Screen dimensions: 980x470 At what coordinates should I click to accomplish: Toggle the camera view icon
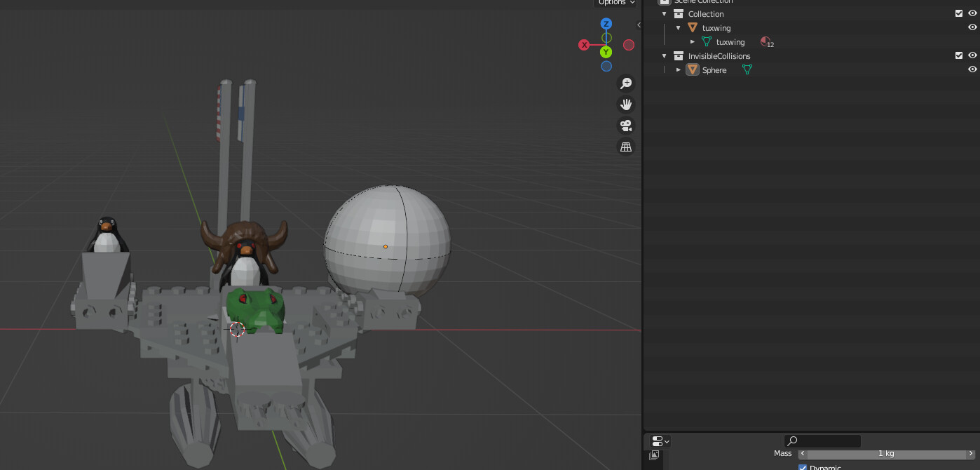tap(625, 126)
